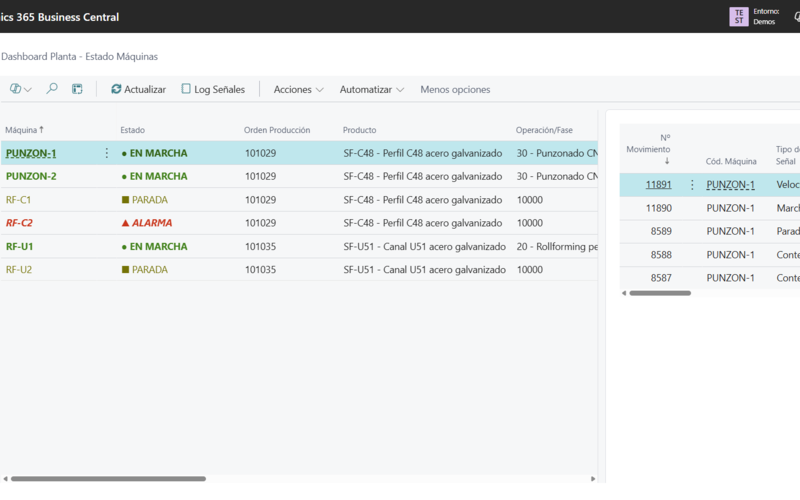Viewport: 800px width, 500px height.
Task: Click PARADA status of RF-C1
Action: pos(145,199)
